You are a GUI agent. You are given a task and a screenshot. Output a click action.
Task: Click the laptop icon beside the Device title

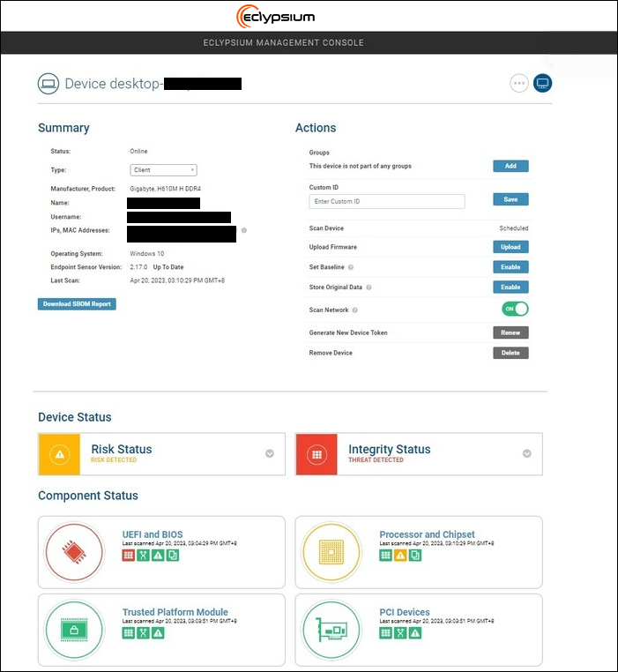(x=48, y=84)
